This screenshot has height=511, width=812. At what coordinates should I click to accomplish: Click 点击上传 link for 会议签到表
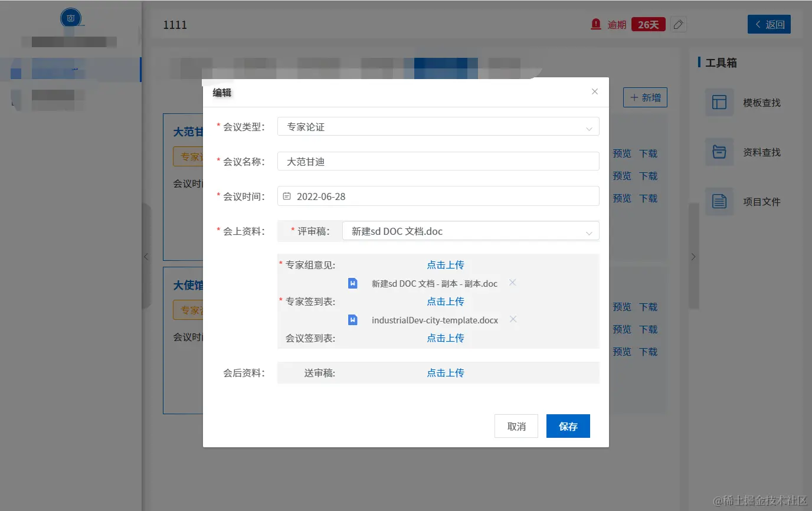coord(446,338)
